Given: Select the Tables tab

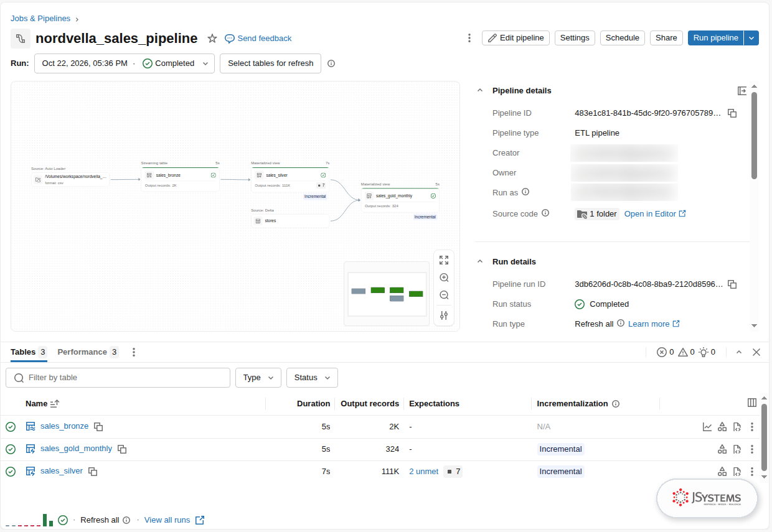Looking at the screenshot, I should [29, 352].
